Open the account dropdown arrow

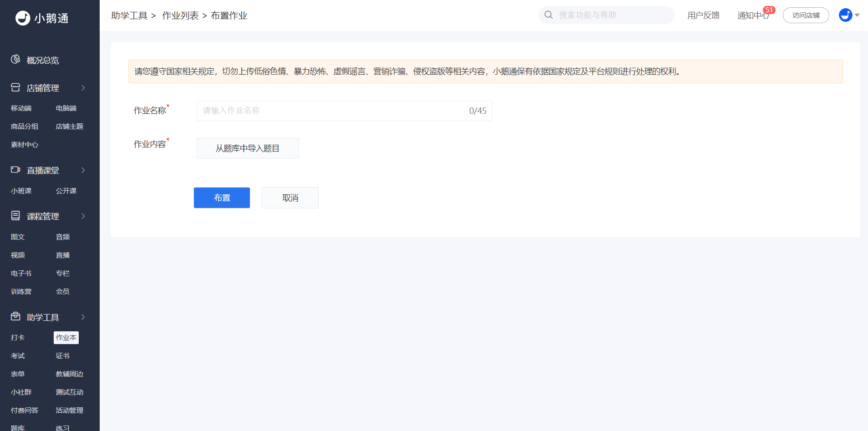(x=857, y=15)
